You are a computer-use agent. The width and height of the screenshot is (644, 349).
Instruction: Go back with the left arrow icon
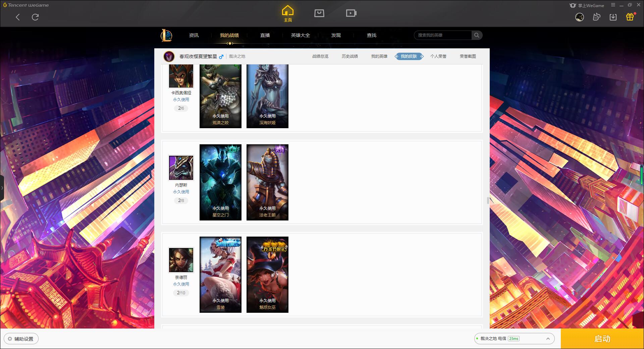[x=18, y=17]
